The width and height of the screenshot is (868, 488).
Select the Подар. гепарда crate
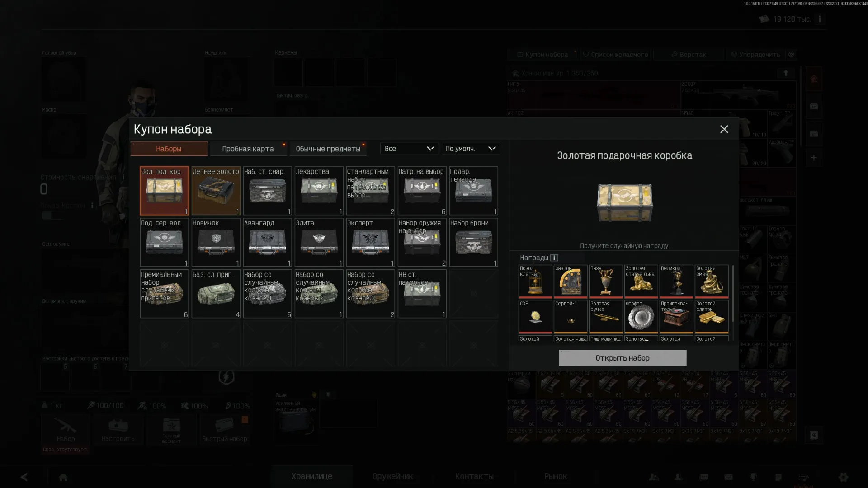coord(473,191)
